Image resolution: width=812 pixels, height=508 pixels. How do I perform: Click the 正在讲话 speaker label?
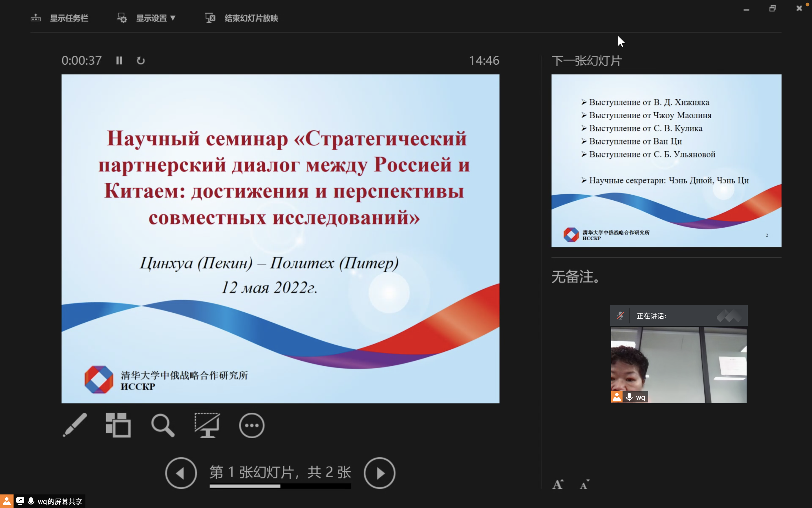pos(651,316)
